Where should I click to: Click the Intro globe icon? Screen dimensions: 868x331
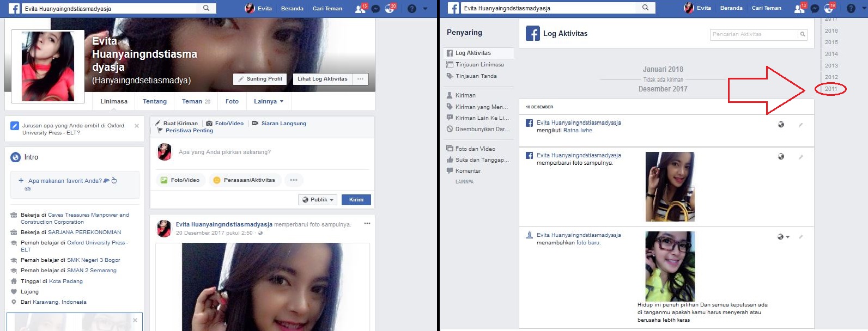pos(16,157)
